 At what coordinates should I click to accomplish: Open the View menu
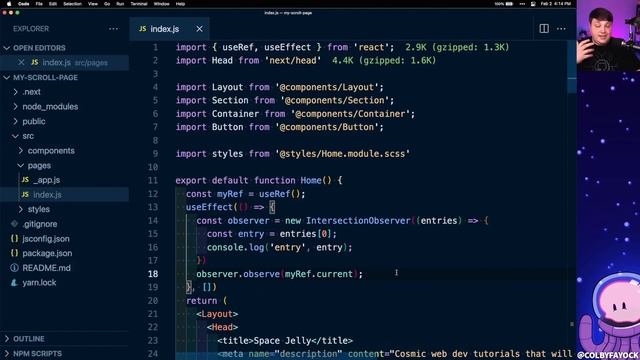(93, 4)
